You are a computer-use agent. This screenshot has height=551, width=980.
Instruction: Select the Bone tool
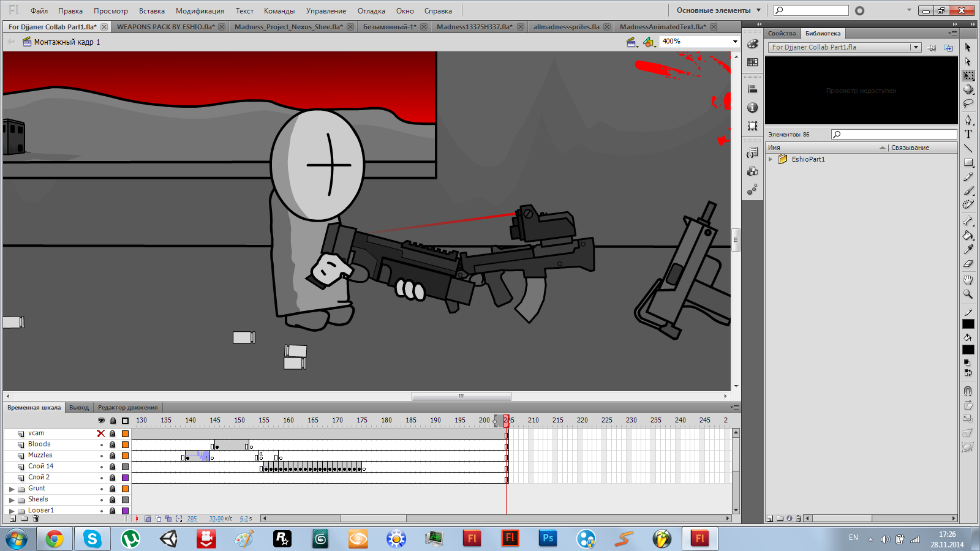pyautogui.click(x=968, y=221)
